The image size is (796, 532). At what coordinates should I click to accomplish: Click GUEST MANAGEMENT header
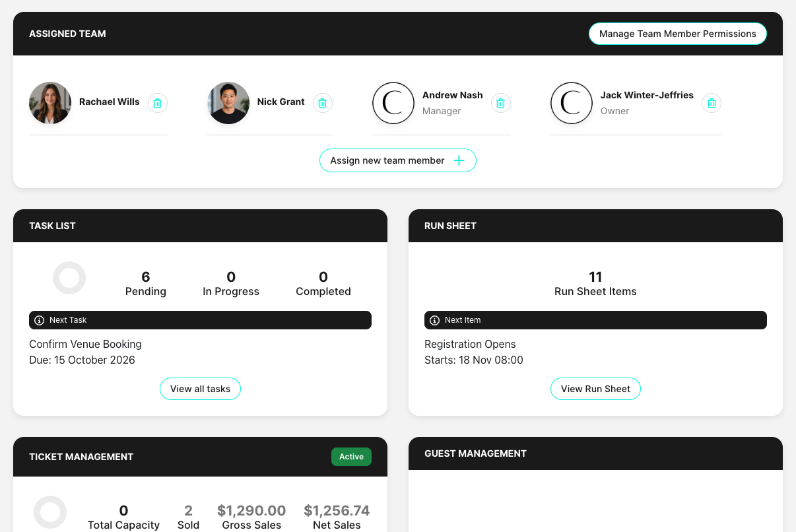tap(475, 453)
